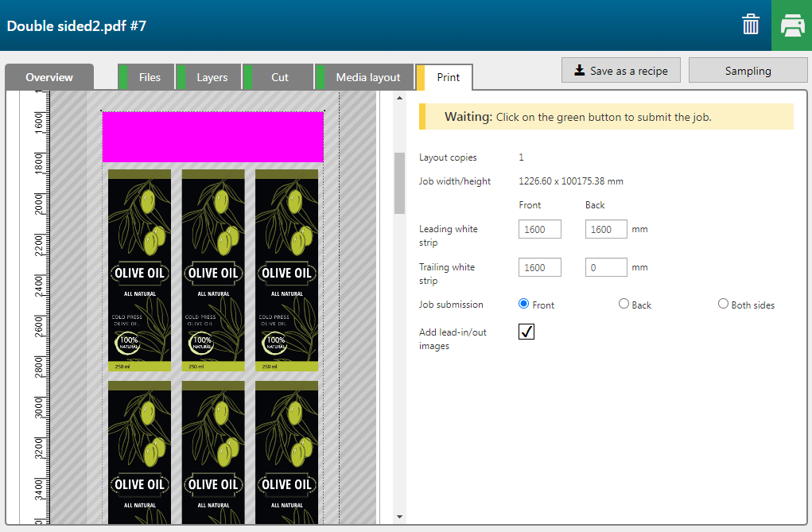Select the Print tab
812x532 pixels.
[x=448, y=77]
